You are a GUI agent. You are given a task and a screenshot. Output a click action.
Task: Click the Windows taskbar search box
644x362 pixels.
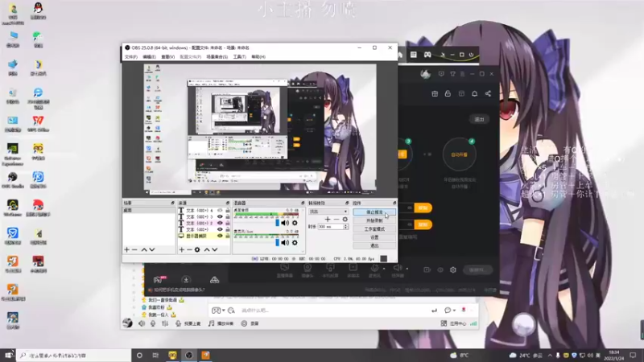75,356
